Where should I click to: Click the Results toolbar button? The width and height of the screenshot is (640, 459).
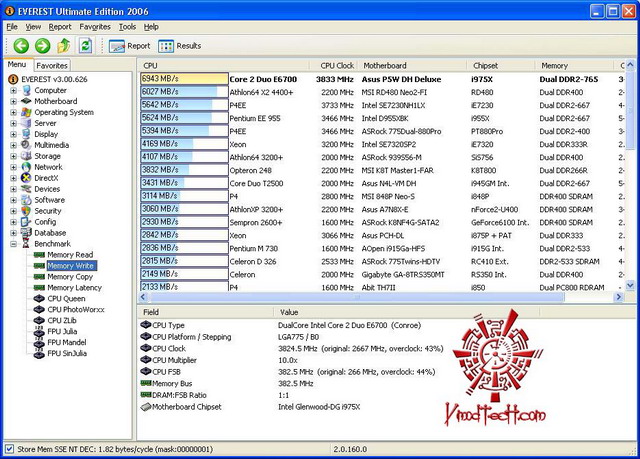click(180, 46)
